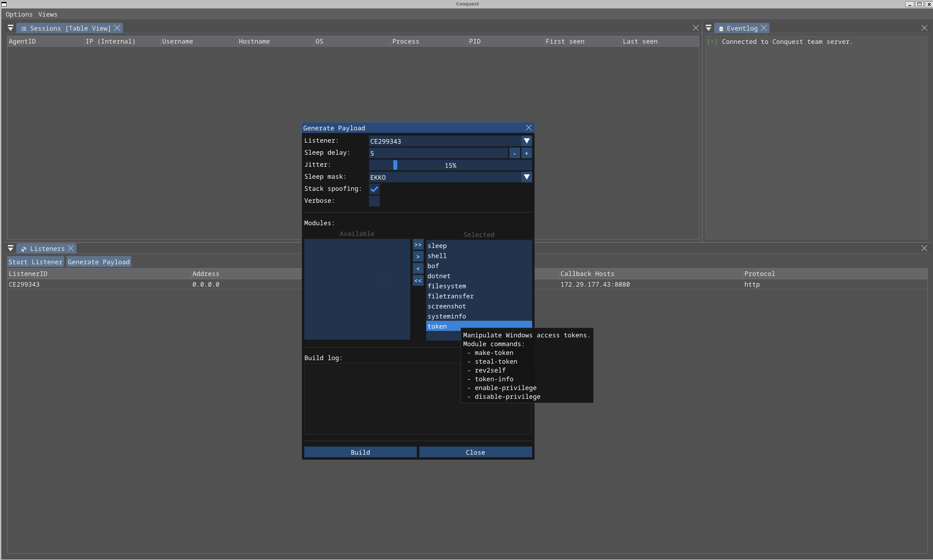Enable the Verbose checkbox
933x560 pixels.
tap(374, 201)
